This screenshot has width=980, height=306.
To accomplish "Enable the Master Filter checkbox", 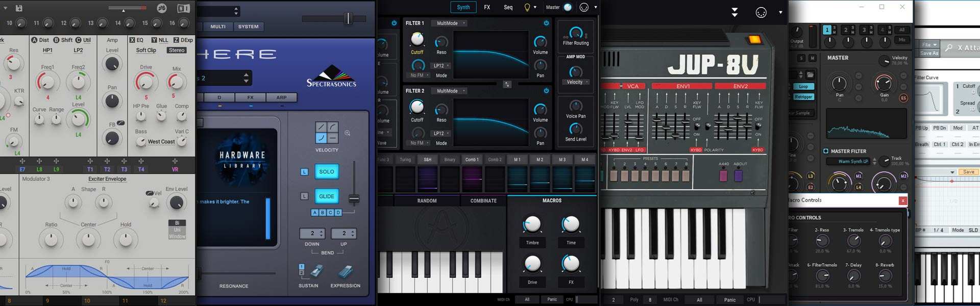I will [826, 151].
